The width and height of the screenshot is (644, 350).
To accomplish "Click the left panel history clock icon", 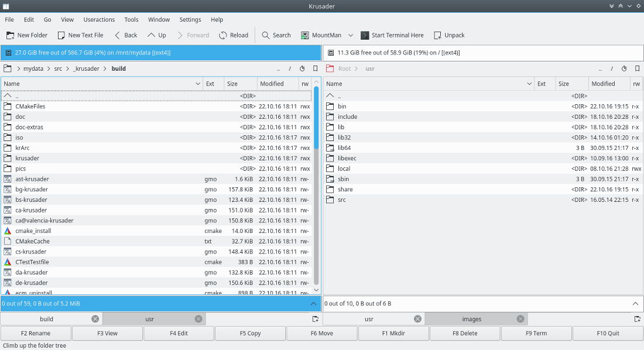I will tap(302, 68).
